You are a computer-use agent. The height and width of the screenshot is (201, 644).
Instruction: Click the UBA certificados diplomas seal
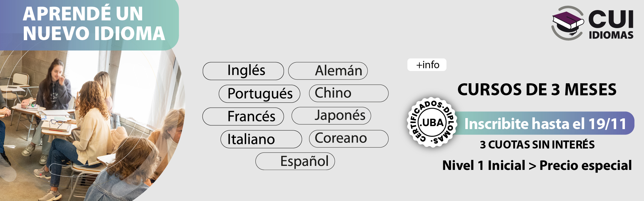pyautogui.click(x=432, y=122)
